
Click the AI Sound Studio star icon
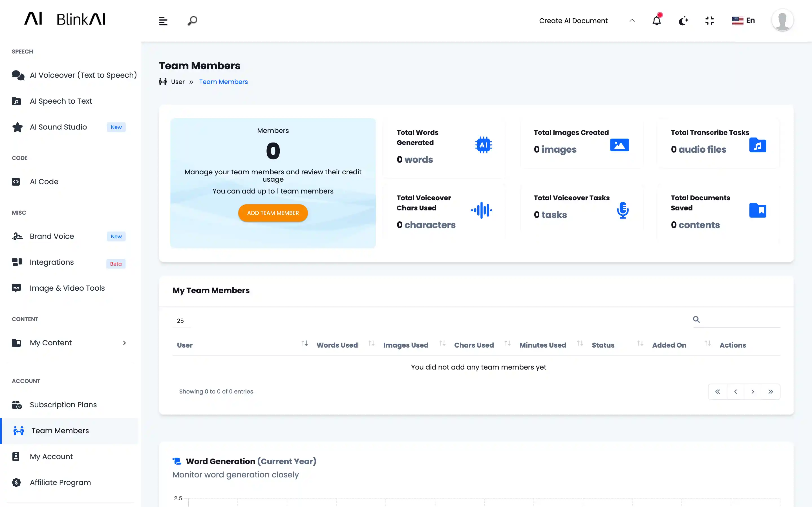point(17,127)
